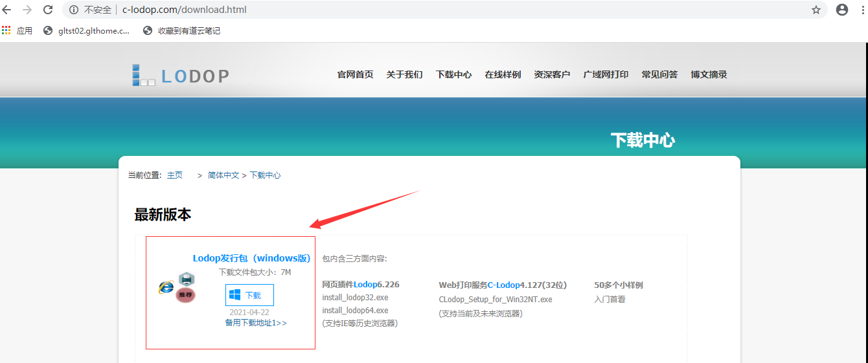Open the Chrome profile avatar icon
The height and width of the screenshot is (363, 868).
841,10
